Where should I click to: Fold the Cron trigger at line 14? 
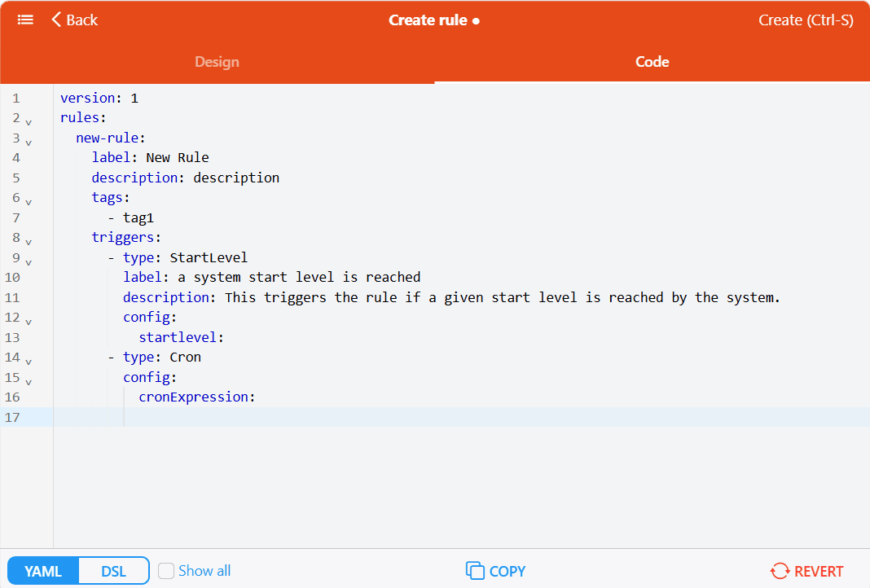click(29, 362)
